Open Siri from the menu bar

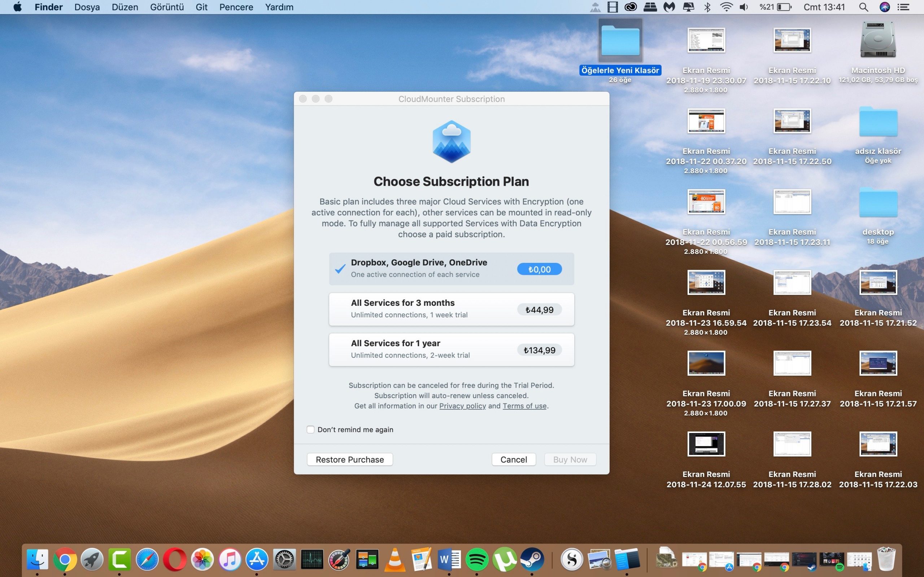click(x=884, y=7)
